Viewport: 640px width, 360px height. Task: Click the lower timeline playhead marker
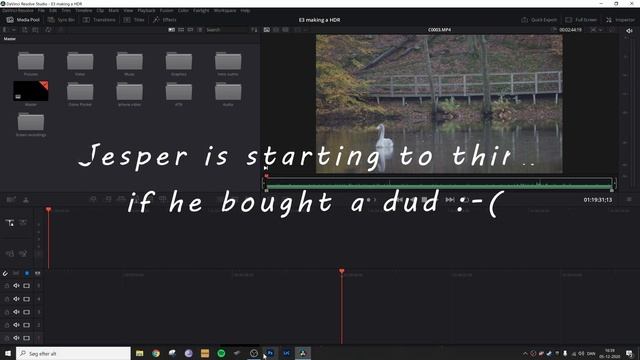point(342,271)
